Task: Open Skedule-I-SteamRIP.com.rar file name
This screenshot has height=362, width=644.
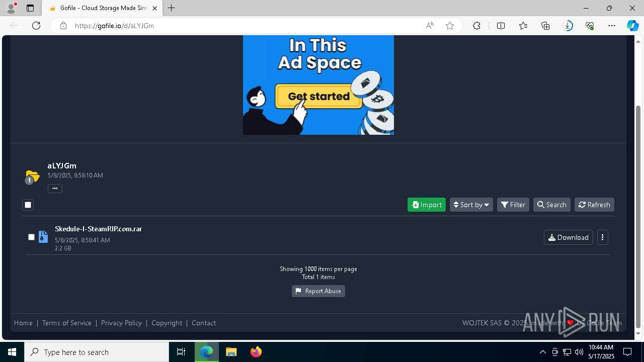Action: tap(98, 229)
